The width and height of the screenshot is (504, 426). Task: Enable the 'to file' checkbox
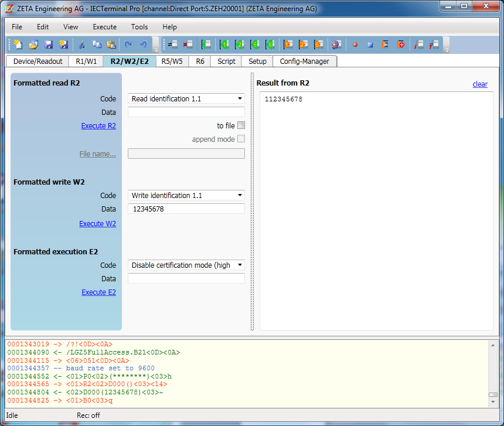241,125
